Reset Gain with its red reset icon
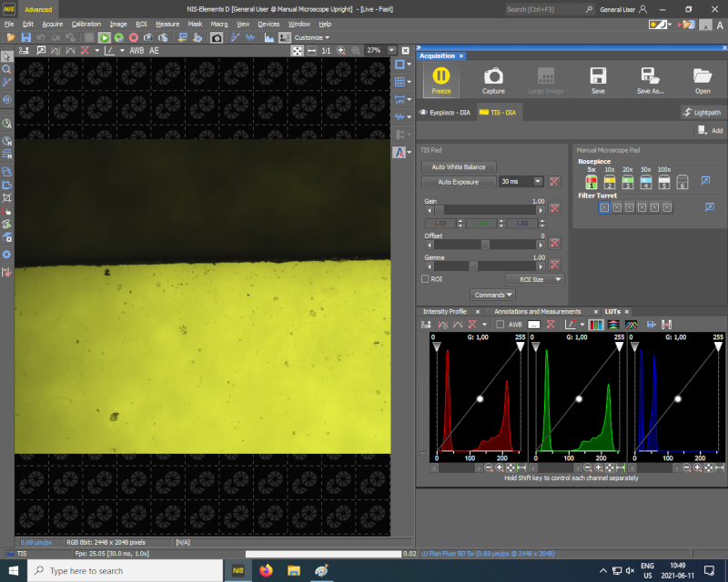 click(554, 208)
